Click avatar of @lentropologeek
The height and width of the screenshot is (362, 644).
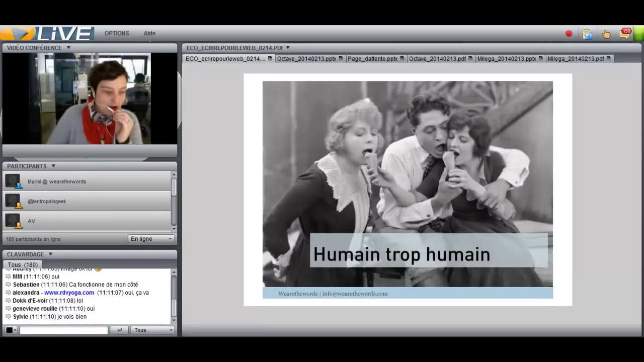pyautogui.click(x=13, y=201)
